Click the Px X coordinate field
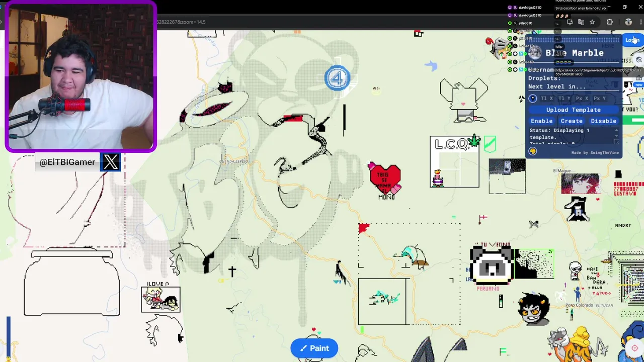This screenshot has width=644, height=362. 582,99
